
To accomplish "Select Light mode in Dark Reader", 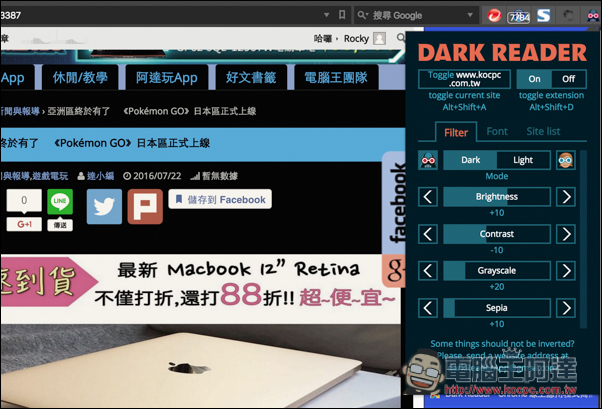I will (x=523, y=160).
